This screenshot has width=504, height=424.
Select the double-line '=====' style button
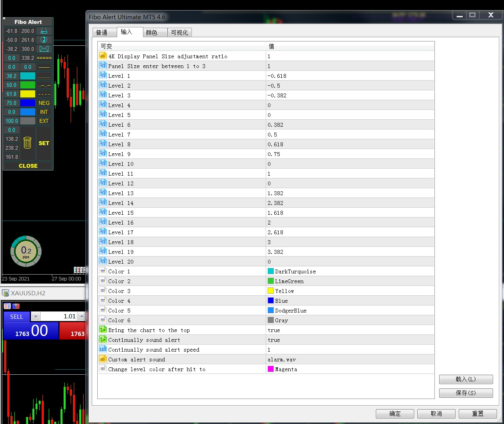pos(44,58)
